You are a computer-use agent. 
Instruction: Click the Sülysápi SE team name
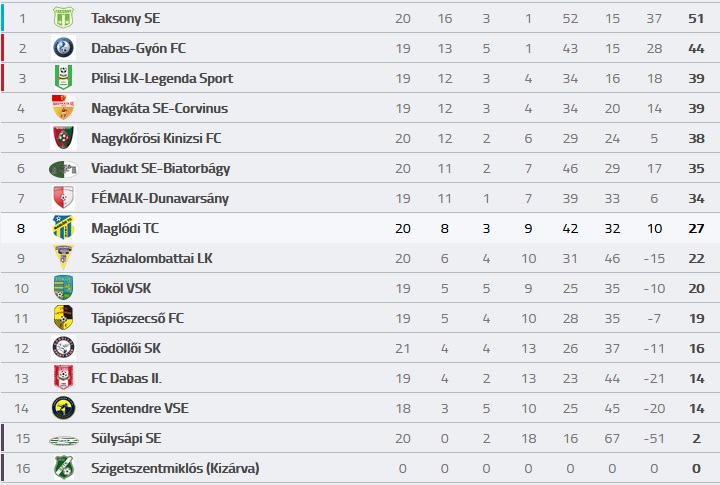click(126, 438)
